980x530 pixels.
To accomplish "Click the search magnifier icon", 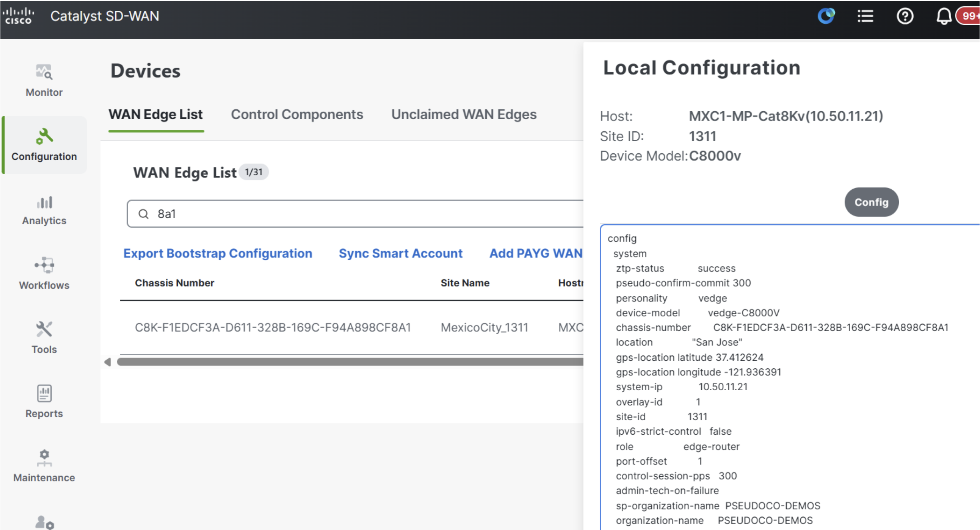I will (x=143, y=214).
